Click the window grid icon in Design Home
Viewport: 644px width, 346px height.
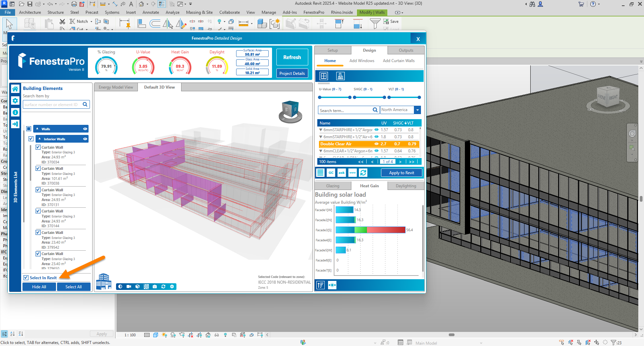click(x=324, y=76)
